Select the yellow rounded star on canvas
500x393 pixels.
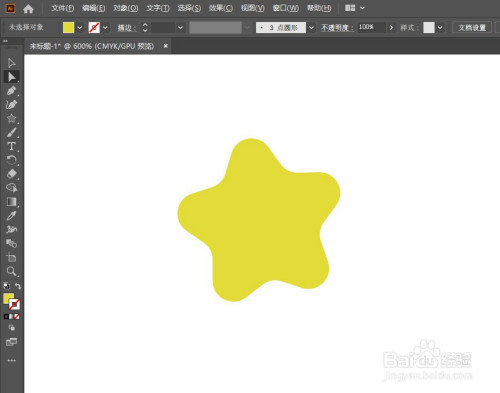pos(259,220)
